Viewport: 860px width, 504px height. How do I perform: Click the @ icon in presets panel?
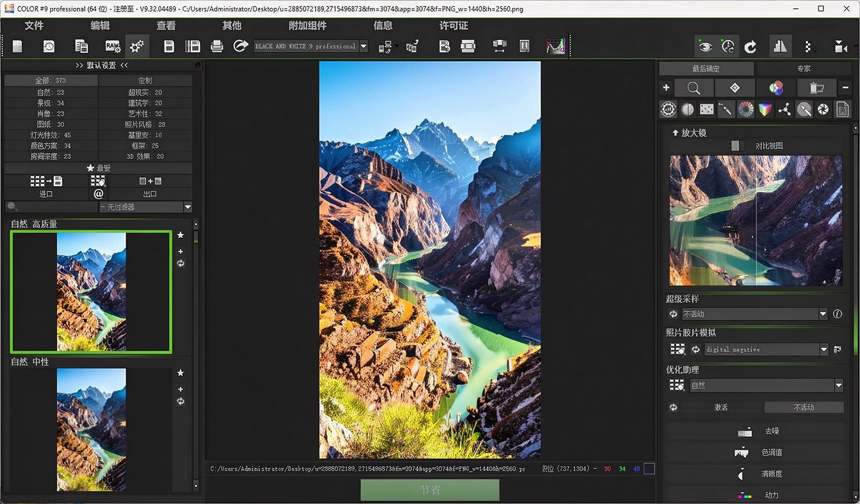[99, 194]
